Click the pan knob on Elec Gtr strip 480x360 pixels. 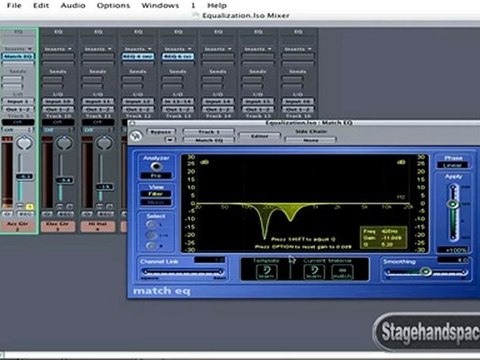pos(64,143)
